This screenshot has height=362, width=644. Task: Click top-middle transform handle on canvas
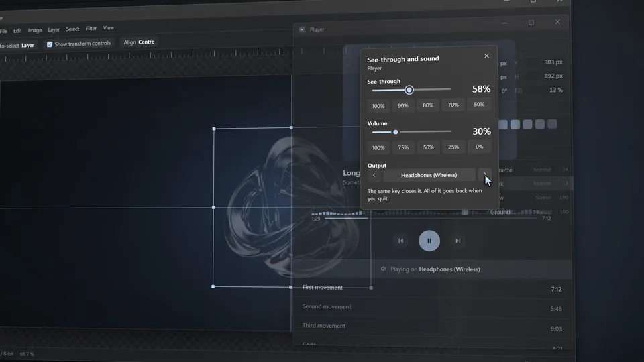tap(291, 127)
